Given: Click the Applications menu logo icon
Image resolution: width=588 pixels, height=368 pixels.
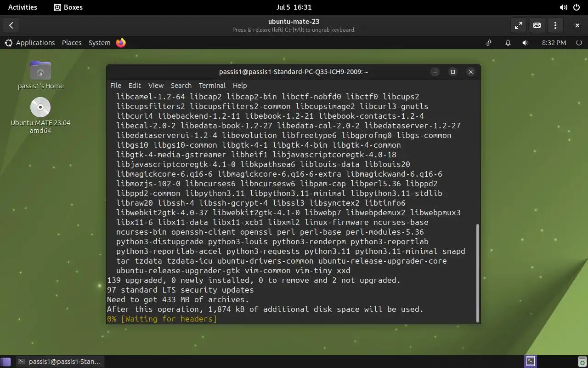Looking at the screenshot, I should coord(9,43).
